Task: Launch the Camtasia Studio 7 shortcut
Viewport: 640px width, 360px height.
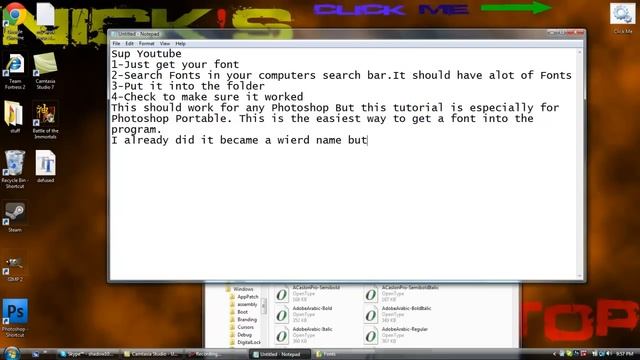Action: pyautogui.click(x=45, y=71)
